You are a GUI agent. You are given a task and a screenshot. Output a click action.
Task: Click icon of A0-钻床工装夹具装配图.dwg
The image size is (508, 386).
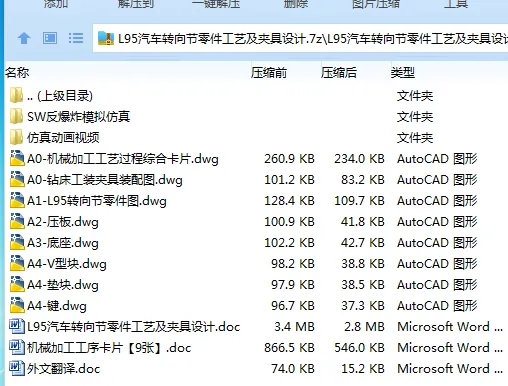point(17,179)
